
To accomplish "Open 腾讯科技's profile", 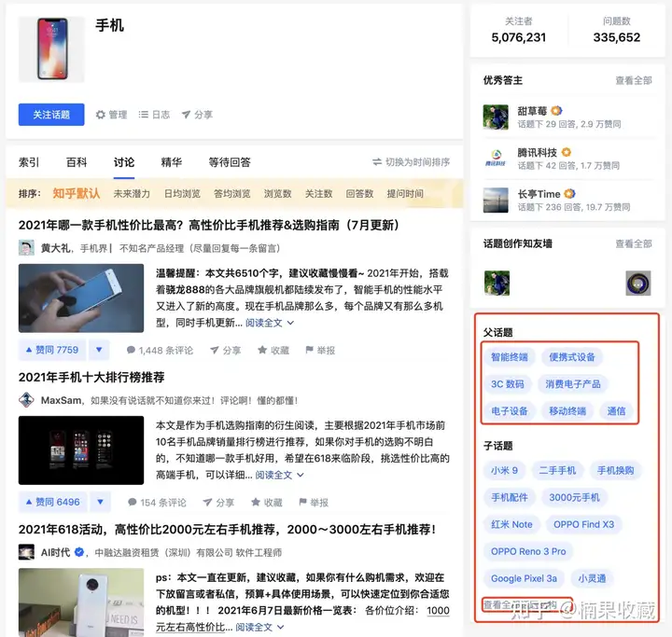I will tap(537, 153).
